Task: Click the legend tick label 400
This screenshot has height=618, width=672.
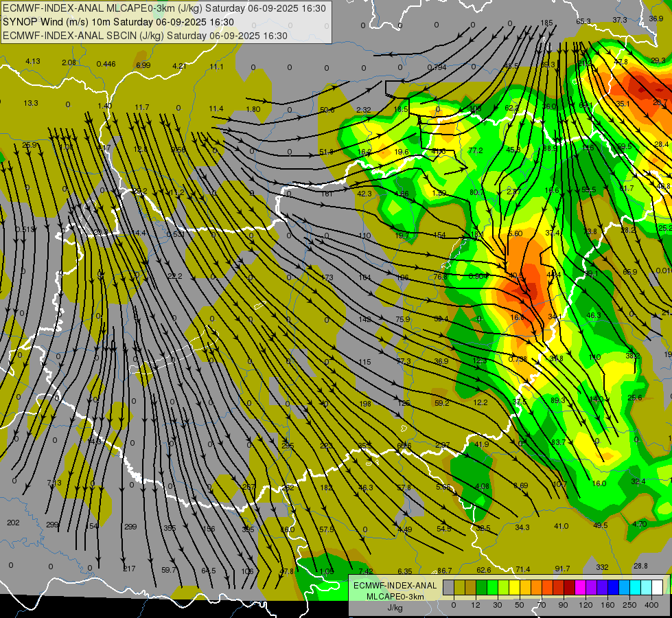Action: [651, 605]
